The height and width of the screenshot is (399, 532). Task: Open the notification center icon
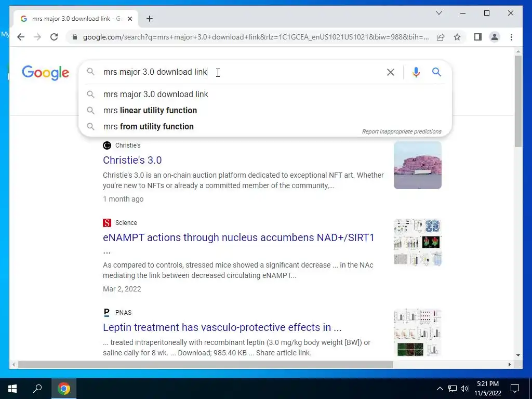click(515, 389)
